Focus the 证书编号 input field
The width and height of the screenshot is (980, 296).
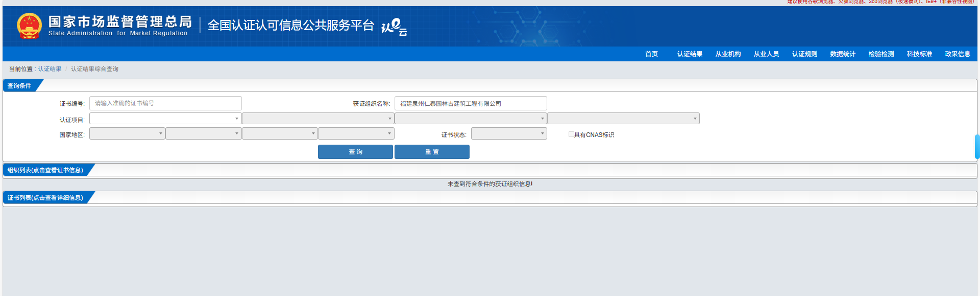pos(165,103)
